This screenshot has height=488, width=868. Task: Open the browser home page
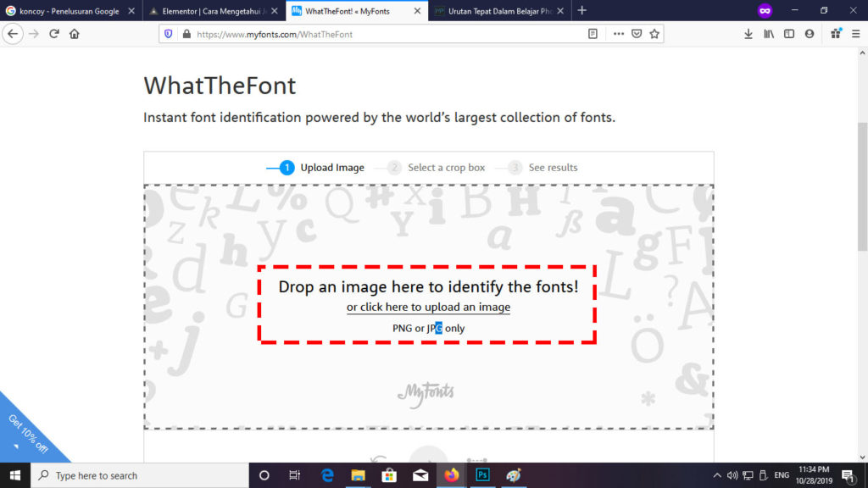tap(75, 34)
